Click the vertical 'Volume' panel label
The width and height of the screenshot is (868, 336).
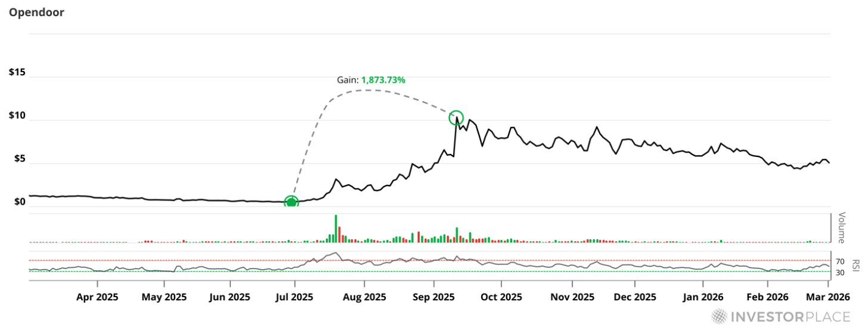pyautogui.click(x=842, y=227)
